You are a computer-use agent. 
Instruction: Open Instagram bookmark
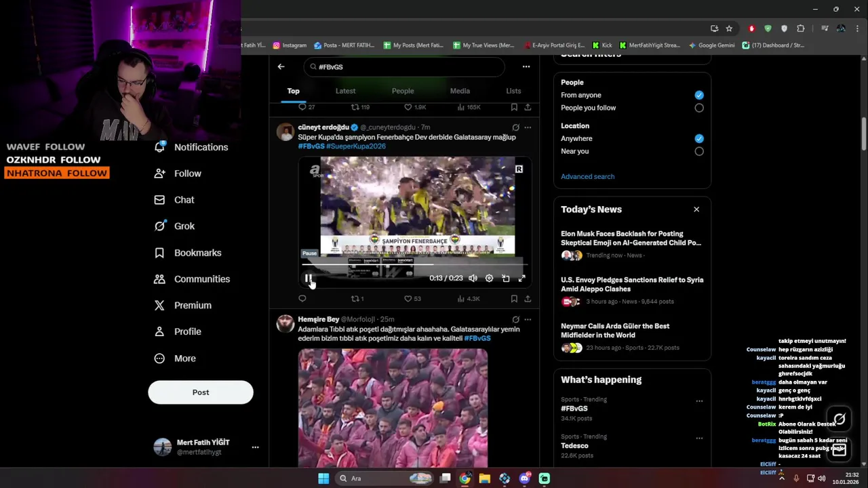[x=290, y=45]
